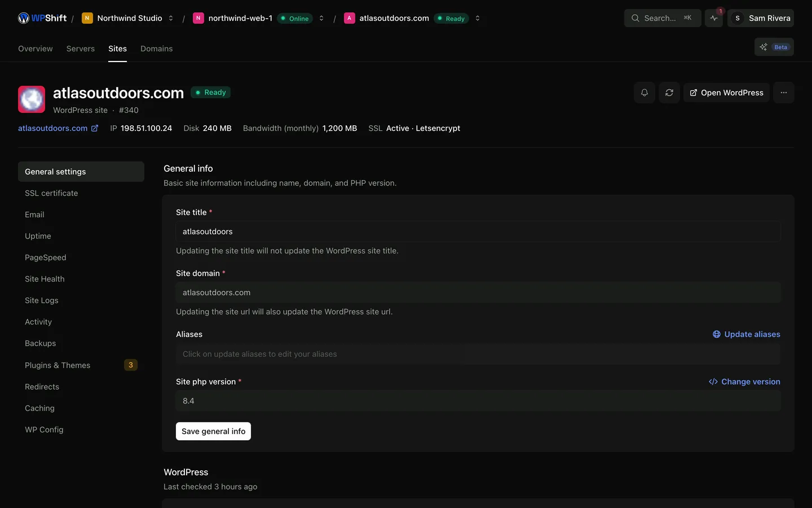Click the Online status badge in header
The image size is (812, 508).
point(295,18)
